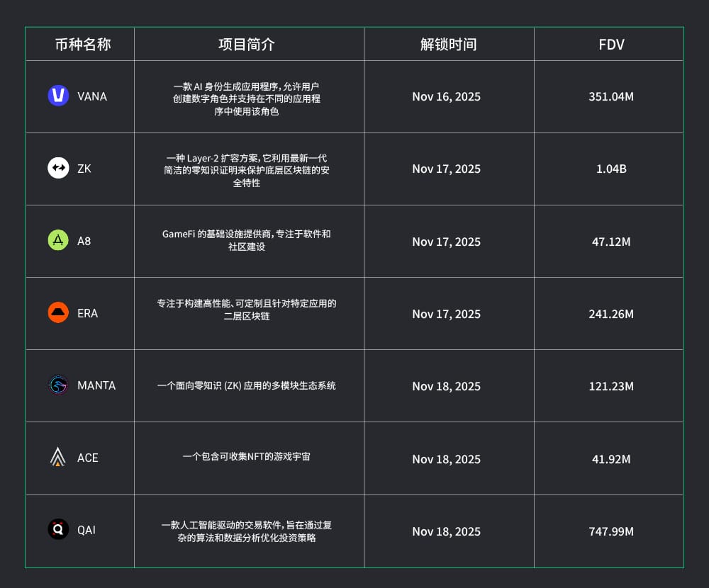Click the ZK FDV value 1.04B

611,169
